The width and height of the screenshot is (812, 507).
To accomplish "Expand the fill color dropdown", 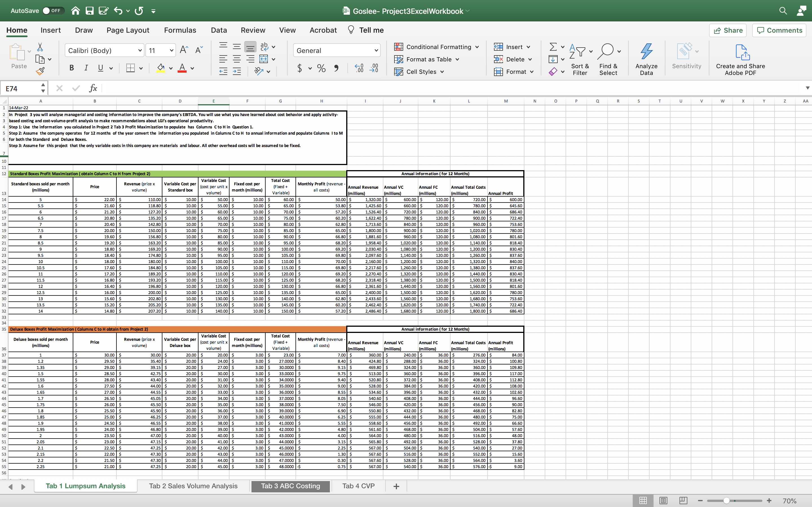I will click(171, 68).
